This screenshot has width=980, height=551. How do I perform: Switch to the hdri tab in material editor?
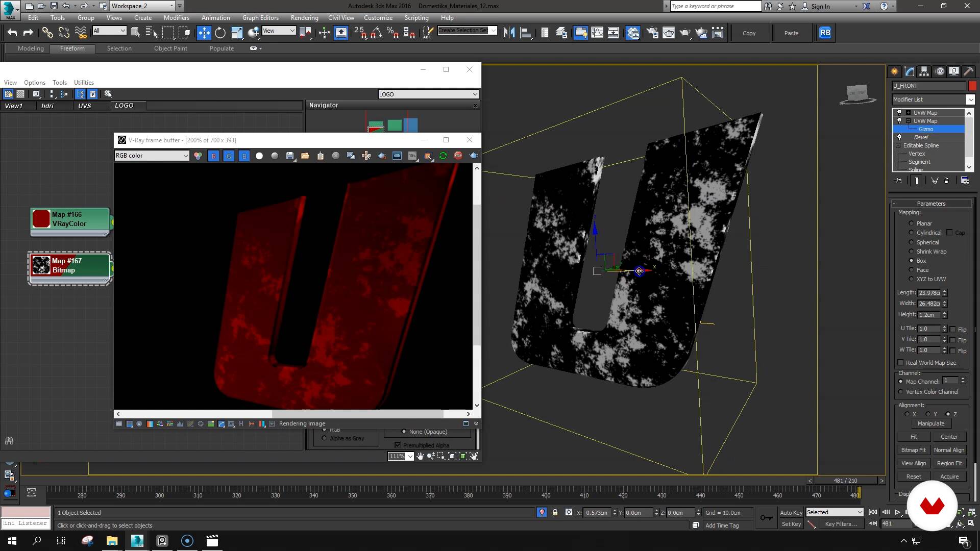coord(47,106)
